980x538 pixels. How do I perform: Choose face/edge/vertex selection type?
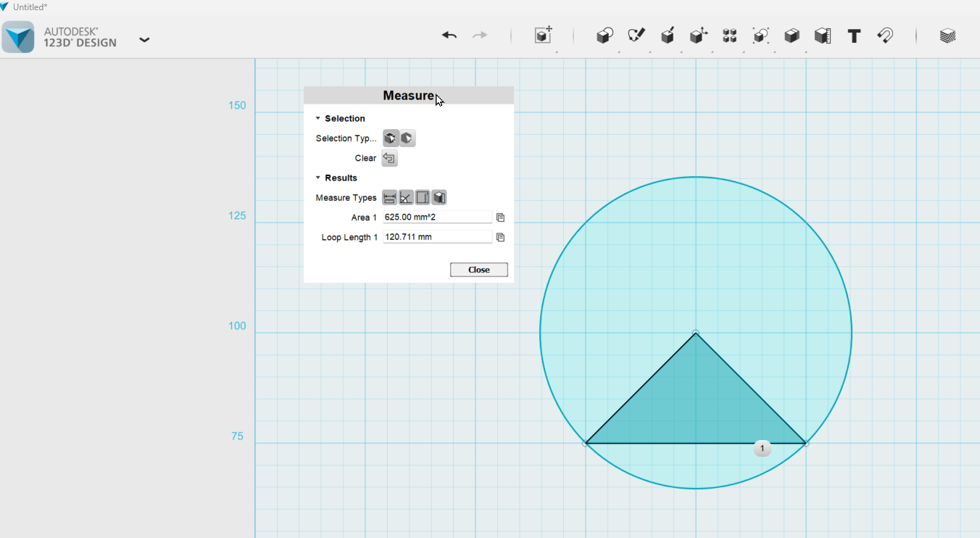391,138
